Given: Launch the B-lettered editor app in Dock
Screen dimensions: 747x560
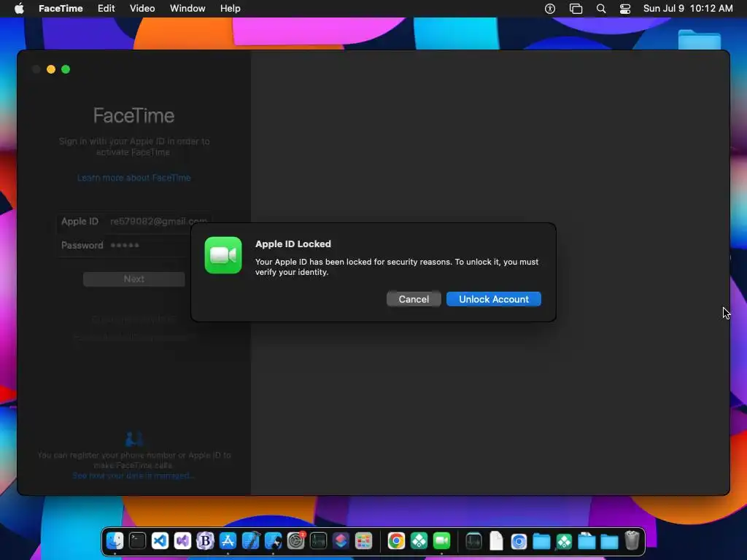Looking at the screenshot, I should pos(205,541).
